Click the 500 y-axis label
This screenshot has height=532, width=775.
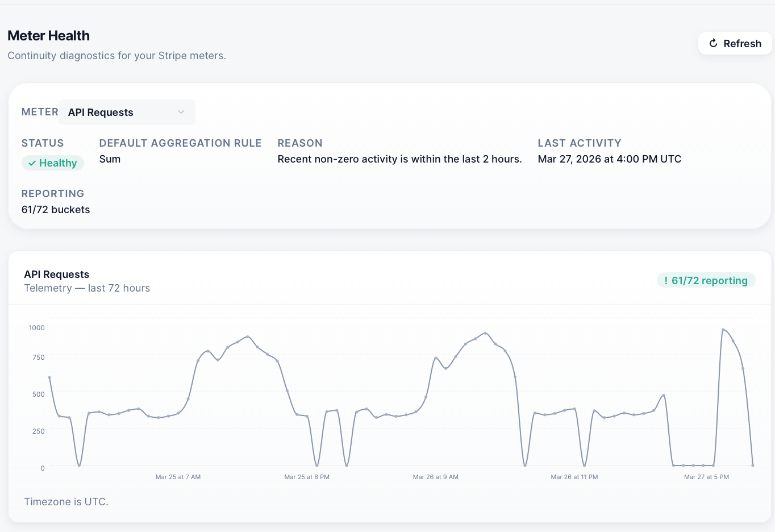pos(39,394)
